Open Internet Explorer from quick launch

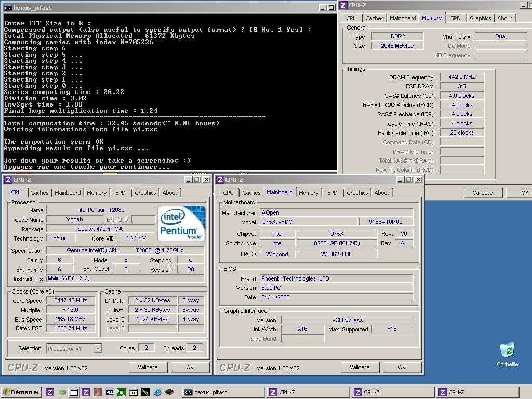tap(157, 392)
